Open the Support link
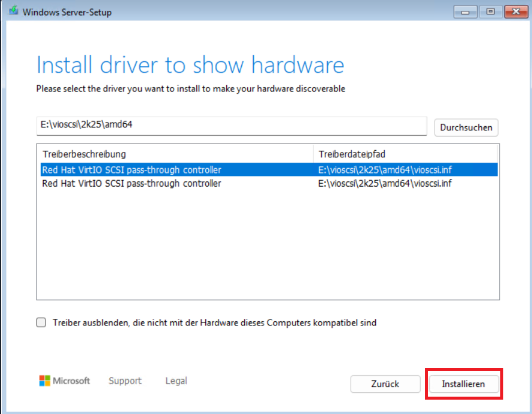The image size is (532, 414). [125, 381]
